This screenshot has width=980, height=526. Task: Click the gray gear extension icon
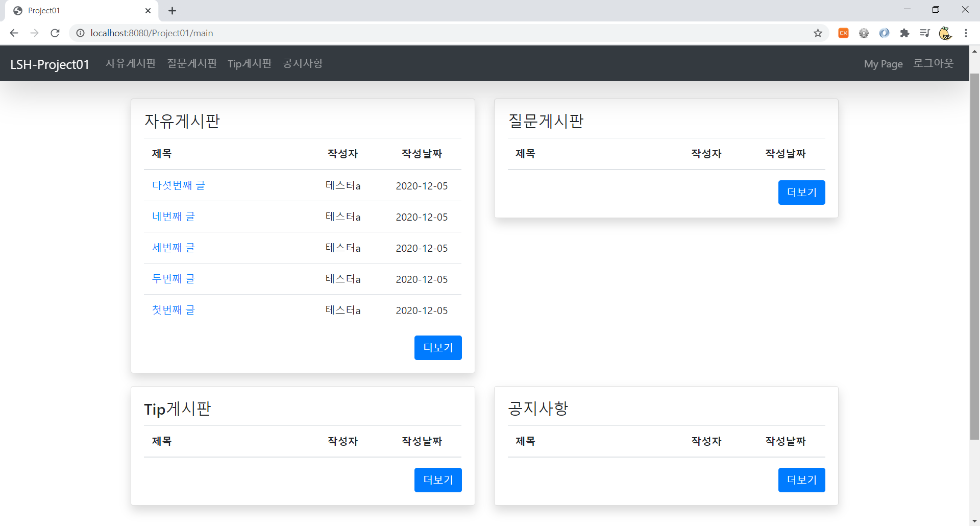[864, 33]
